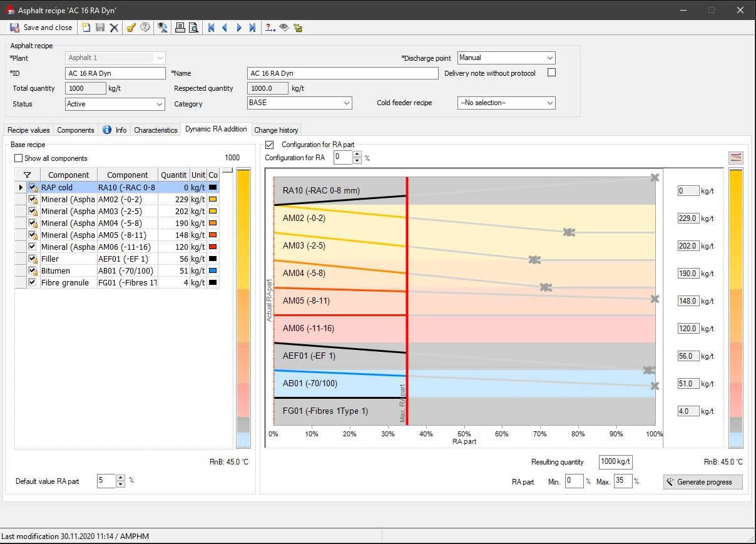Open the Change history tab
This screenshot has height=544, width=756.
point(276,130)
